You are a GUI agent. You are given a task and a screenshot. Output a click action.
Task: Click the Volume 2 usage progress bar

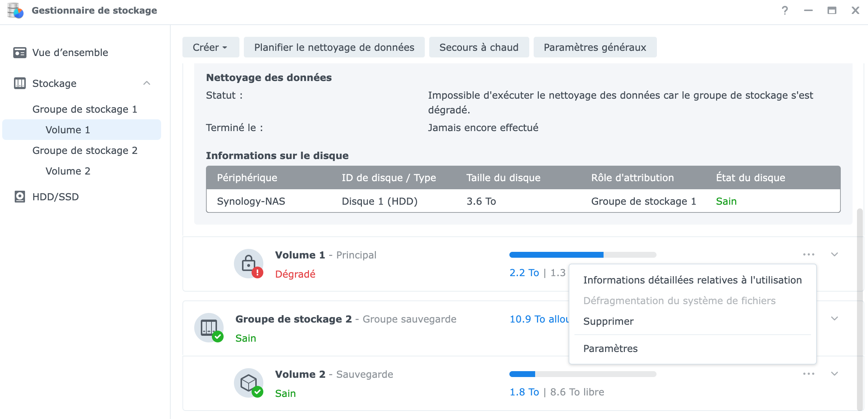pos(583,374)
